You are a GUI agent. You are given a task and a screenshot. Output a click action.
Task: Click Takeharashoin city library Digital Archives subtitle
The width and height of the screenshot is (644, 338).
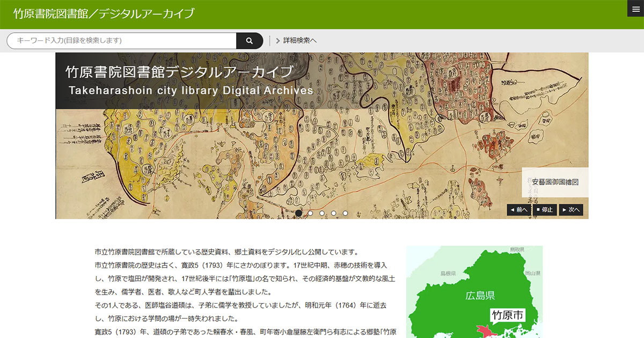click(x=191, y=90)
